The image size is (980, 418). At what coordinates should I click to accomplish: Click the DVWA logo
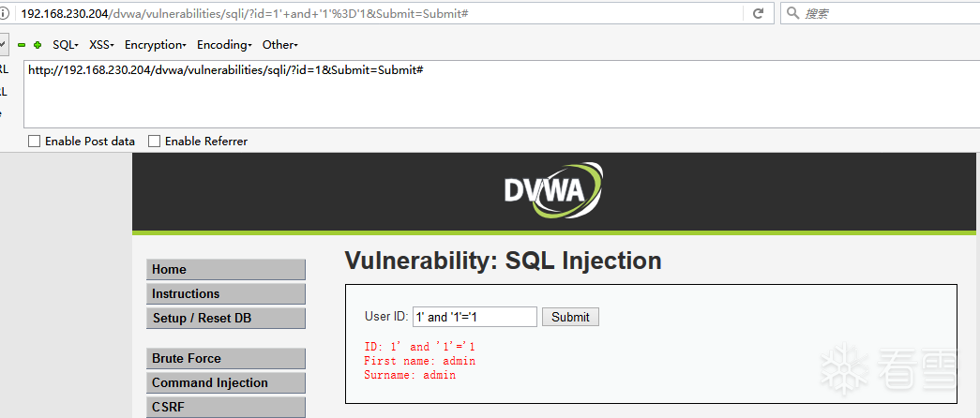click(x=553, y=190)
